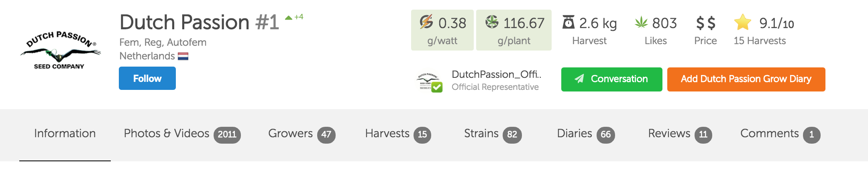Viewport: 868px width, 195px height.
Task: Click the dollar signs Price indicator
Action: coord(705,23)
